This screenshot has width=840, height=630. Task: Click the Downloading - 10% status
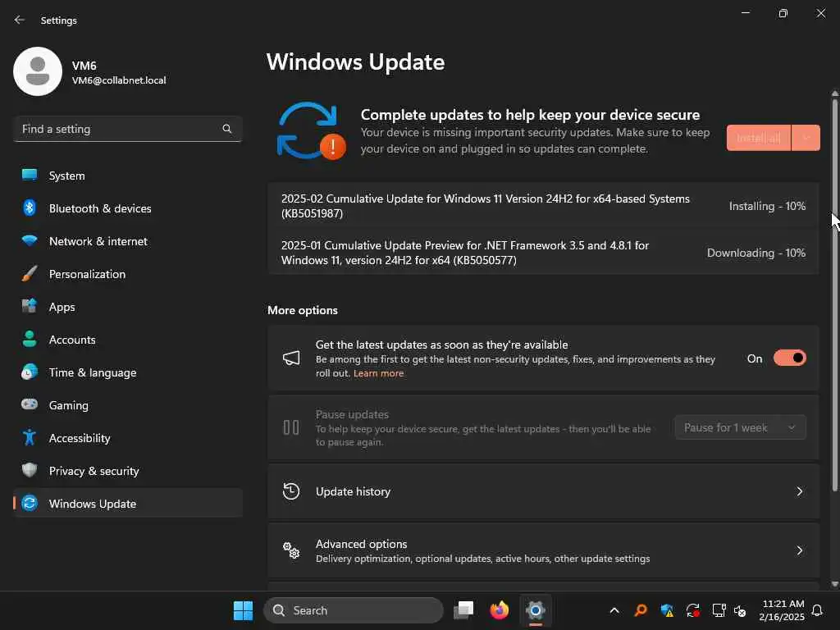tap(756, 253)
